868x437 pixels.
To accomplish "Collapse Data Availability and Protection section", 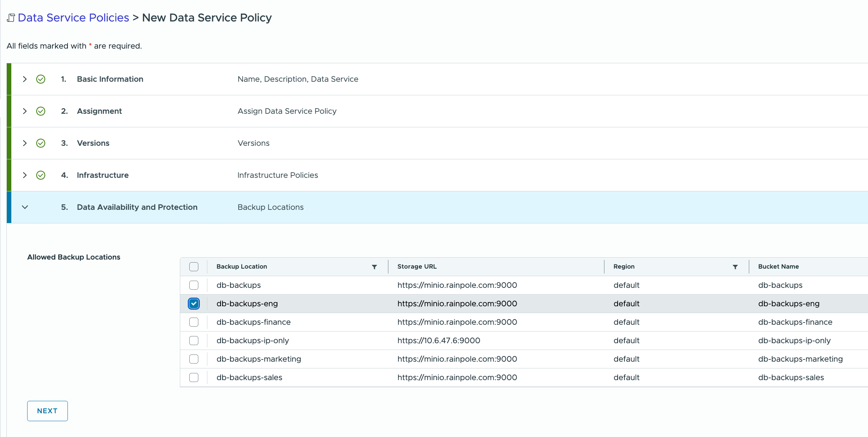I will pos(25,207).
